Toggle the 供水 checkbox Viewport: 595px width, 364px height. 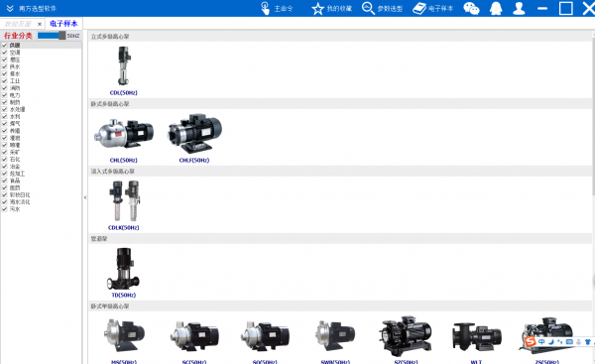5,66
